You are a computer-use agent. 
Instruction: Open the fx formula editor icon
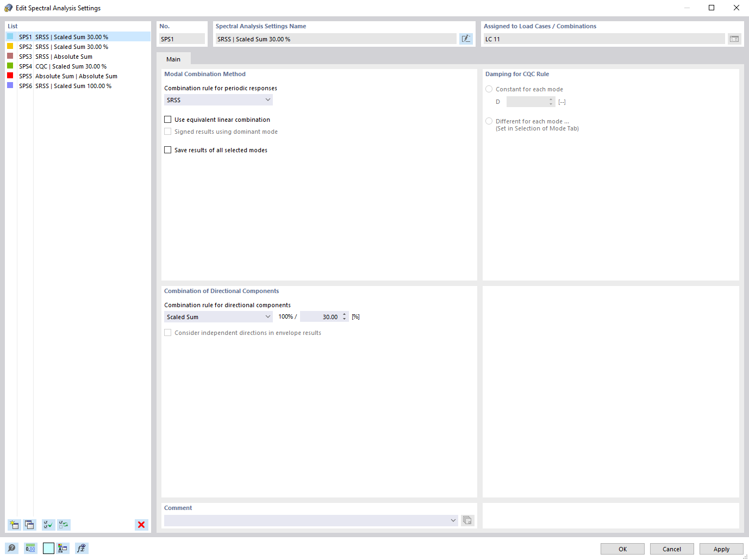coord(82,548)
